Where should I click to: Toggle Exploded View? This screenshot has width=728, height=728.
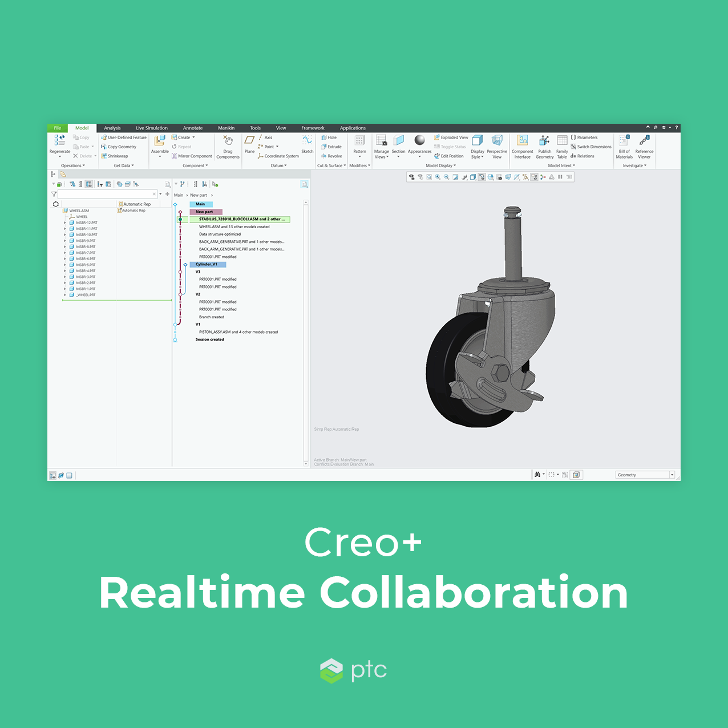pyautogui.click(x=451, y=137)
